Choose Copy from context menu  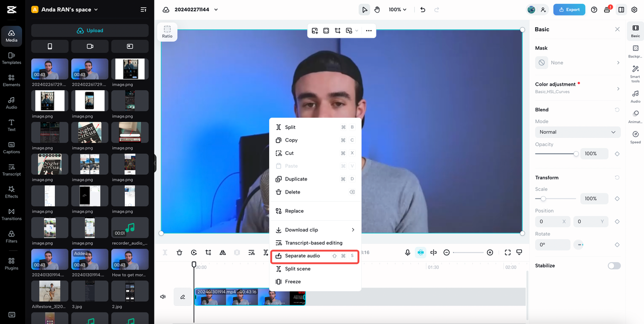coord(315,140)
